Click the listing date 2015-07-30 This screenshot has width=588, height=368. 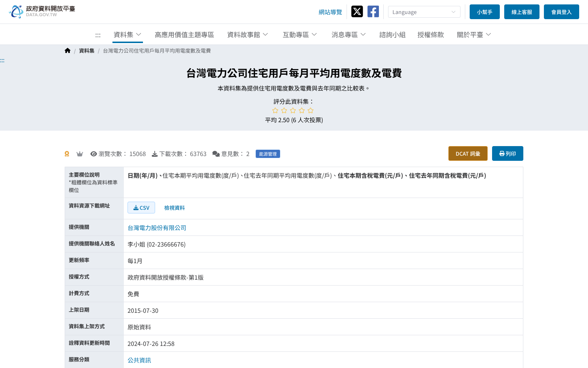click(143, 311)
